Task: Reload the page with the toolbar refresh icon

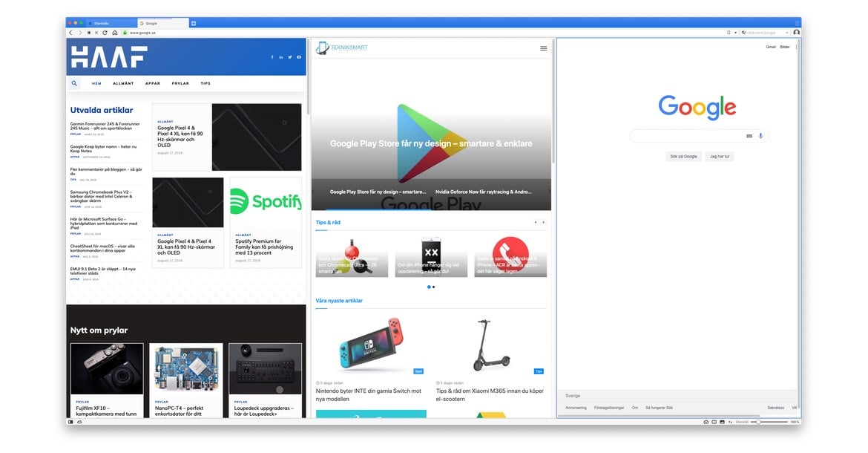Action: tap(105, 33)
